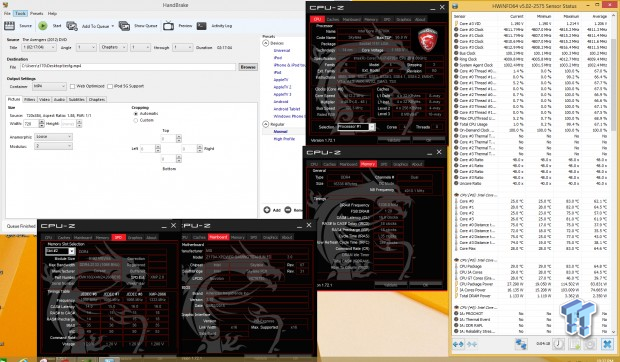Click the Total DRAM Power row

[x=532, y=296]
